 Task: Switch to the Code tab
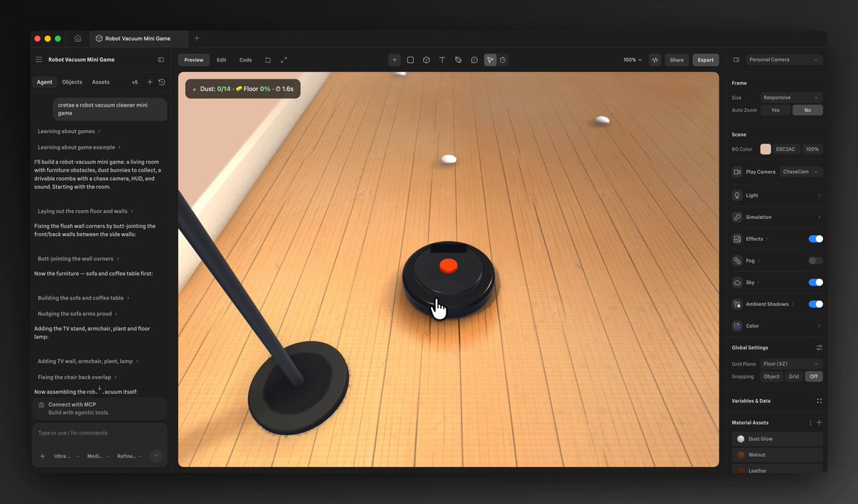tap(245, 60)
